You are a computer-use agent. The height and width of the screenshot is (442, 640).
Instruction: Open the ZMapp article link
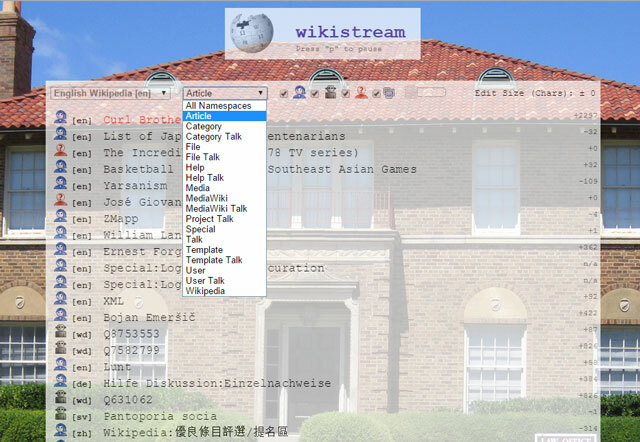pyautogui.click(x=121, y=219)
